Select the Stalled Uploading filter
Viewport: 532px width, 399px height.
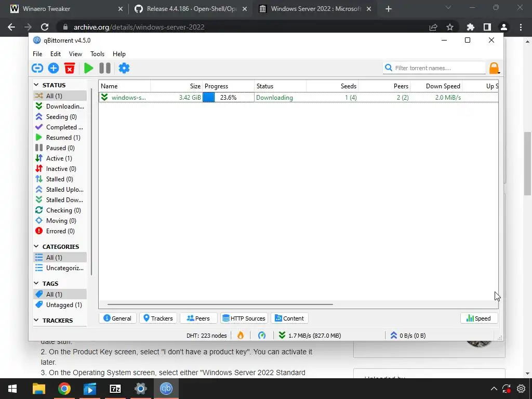click(x=60, y=190)
